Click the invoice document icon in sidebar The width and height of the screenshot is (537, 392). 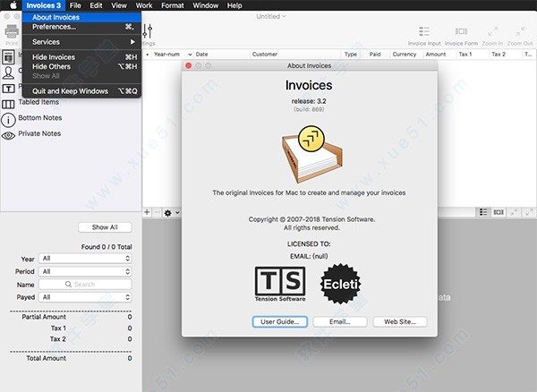pyautogui.click(x=8, y=57)
